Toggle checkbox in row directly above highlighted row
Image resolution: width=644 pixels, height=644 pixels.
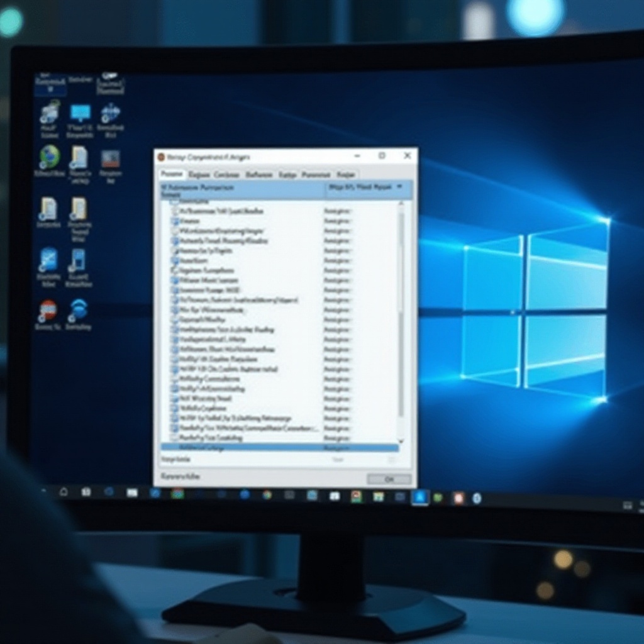175,437
